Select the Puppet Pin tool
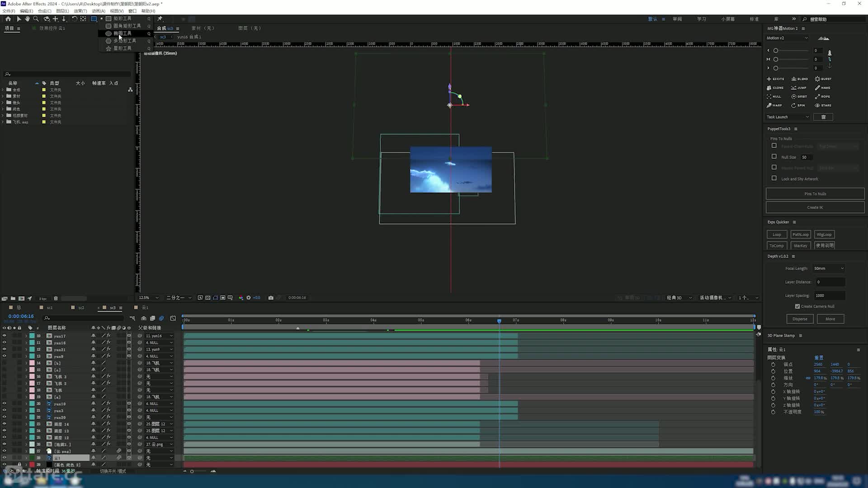The width and height of the screenshot is (868, 488). tap(160, 19)
